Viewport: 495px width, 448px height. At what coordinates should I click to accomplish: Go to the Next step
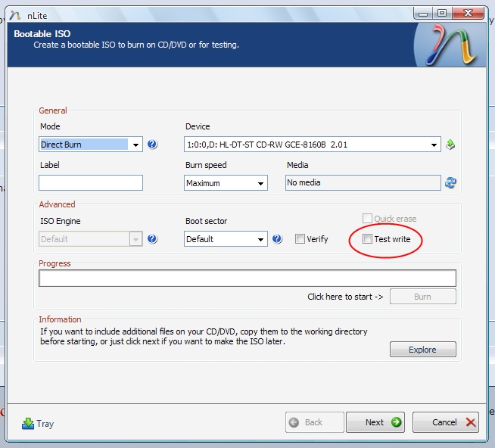(375, 422)
